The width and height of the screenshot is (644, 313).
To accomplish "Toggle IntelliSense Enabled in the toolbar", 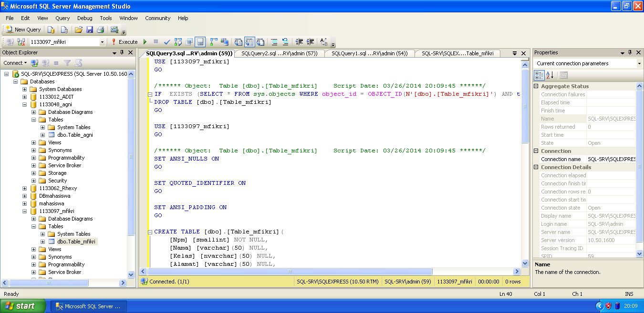I will point(200,42).
